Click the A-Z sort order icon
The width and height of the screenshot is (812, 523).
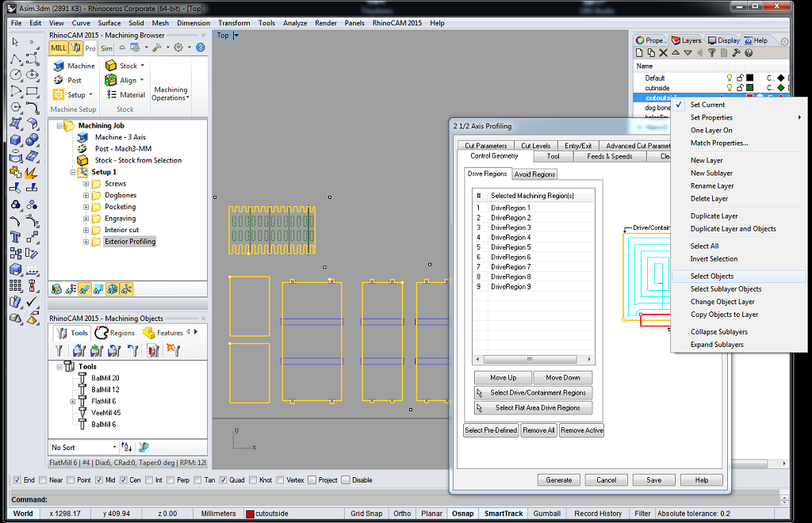click(126, 447)
